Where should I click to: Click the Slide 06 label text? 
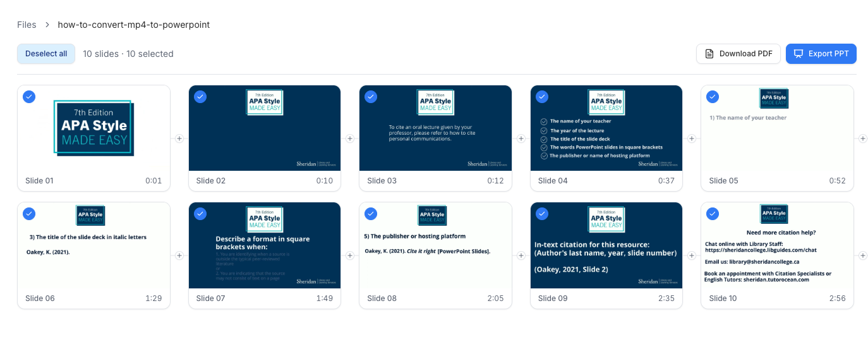coord(40,298)
